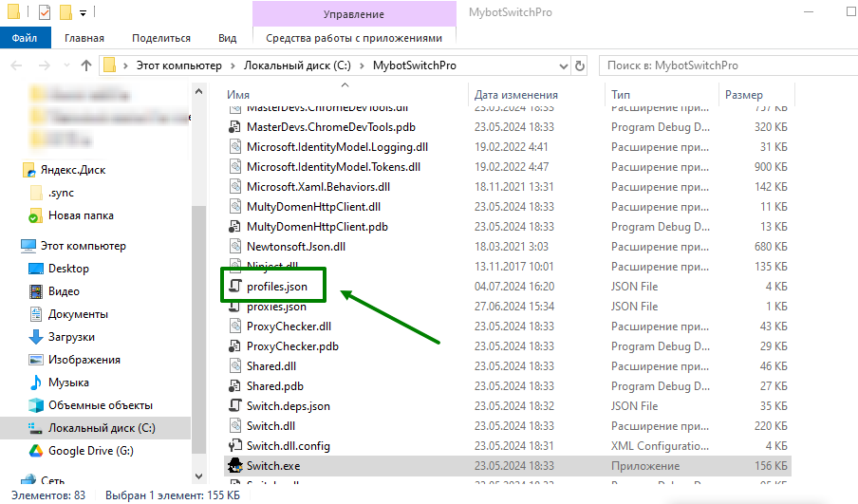The image size is (858, 504).
Task: Click the Switch.dll file icon
Action: (x=234, y=426)
